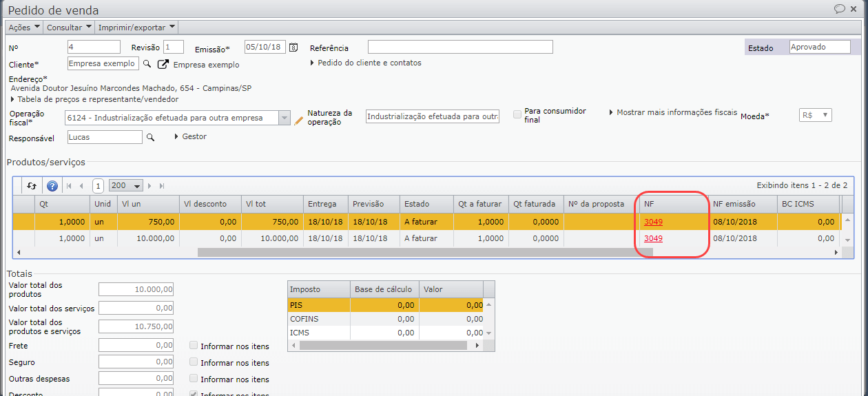Click the Nº order number field
The width and height of the screenshot is (868, 396).
tap(94, 47)
